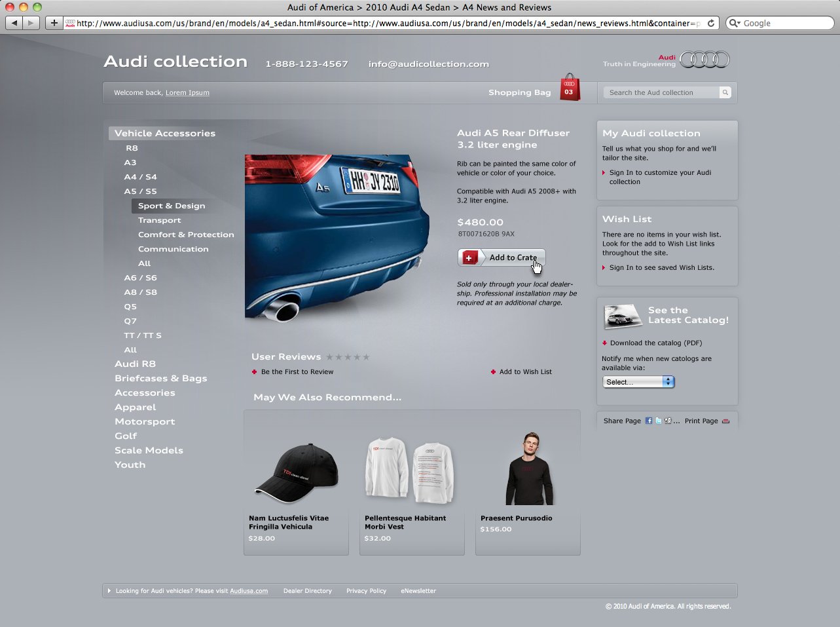The image size is (840, 627).
Task: Click the info@audicollection.com email link
Action: (428, 64)
